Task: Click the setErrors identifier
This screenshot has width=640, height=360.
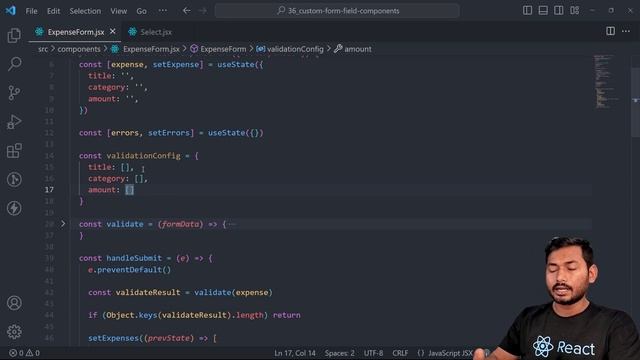Action: (x=169, y=133)
